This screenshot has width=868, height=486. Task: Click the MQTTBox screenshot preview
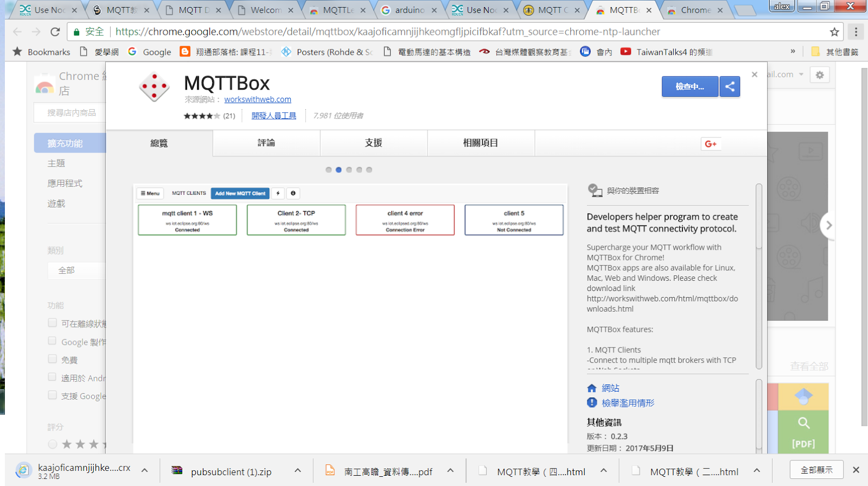click(x=350, y=318)
